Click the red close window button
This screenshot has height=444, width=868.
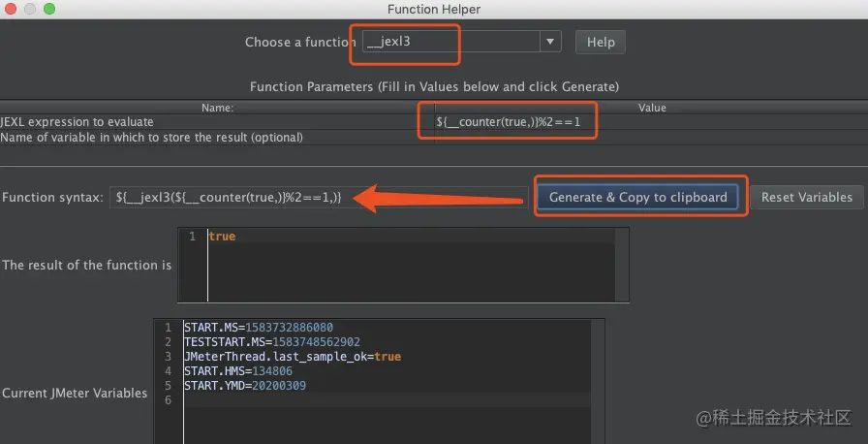point(11,9)
